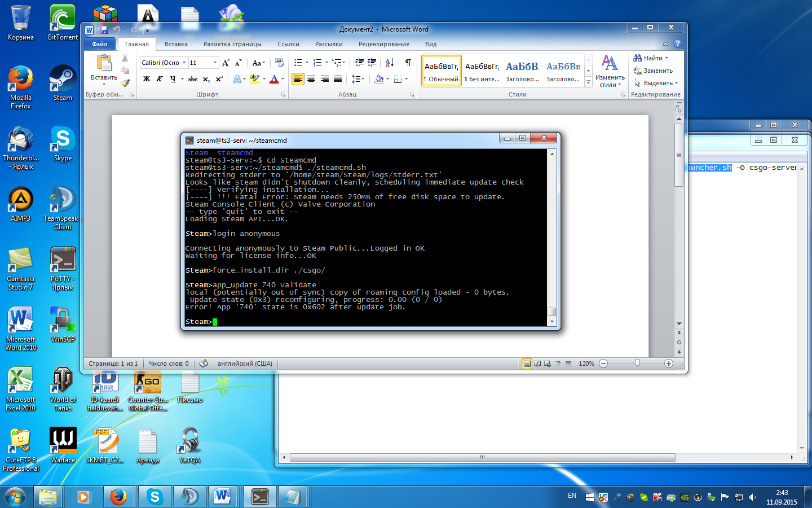This screenshot has height=508, width=812.
Task: Click the numbered list icon
Action: click(x=317, y=63)
